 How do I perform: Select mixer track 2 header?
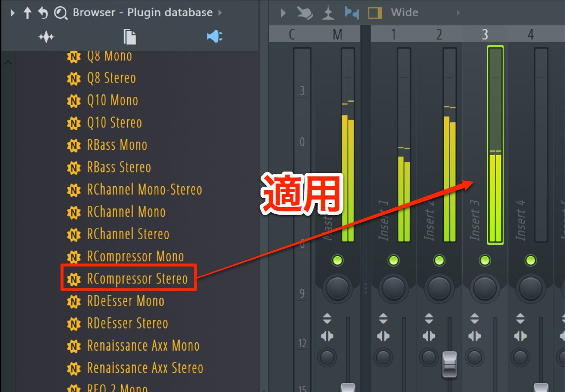tap(439, 34)
